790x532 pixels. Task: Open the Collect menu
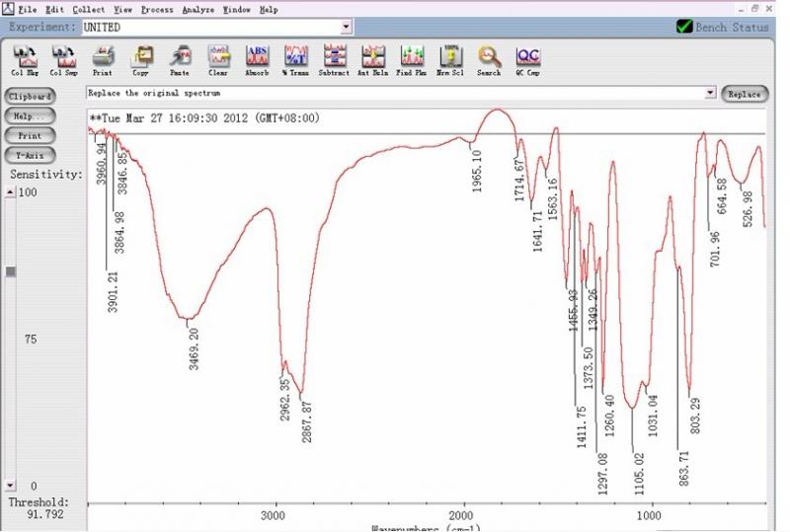(x=89, y=10)
